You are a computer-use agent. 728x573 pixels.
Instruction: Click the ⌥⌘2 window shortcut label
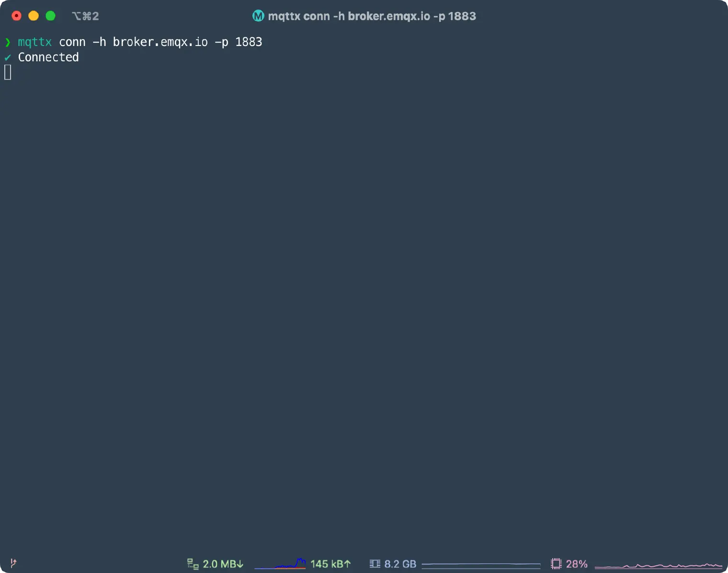[85, 16]
